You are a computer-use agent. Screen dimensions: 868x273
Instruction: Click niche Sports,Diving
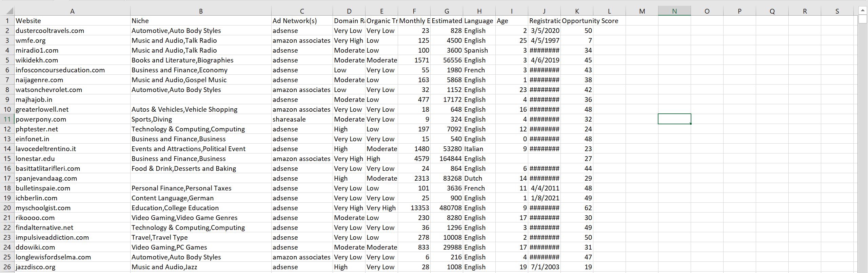click(x=201, y=119)
